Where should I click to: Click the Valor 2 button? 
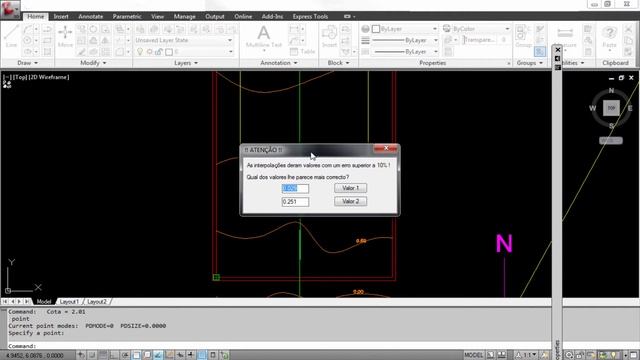tap(350, 201)
